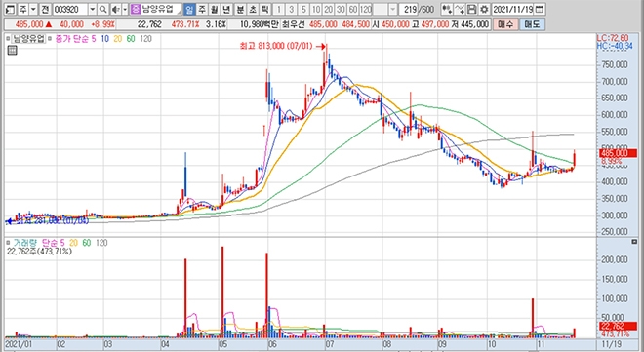This screenshot has width=644, height=352.
Task: Click the blue 매도 sell button
Action: (x=532, y=24)
